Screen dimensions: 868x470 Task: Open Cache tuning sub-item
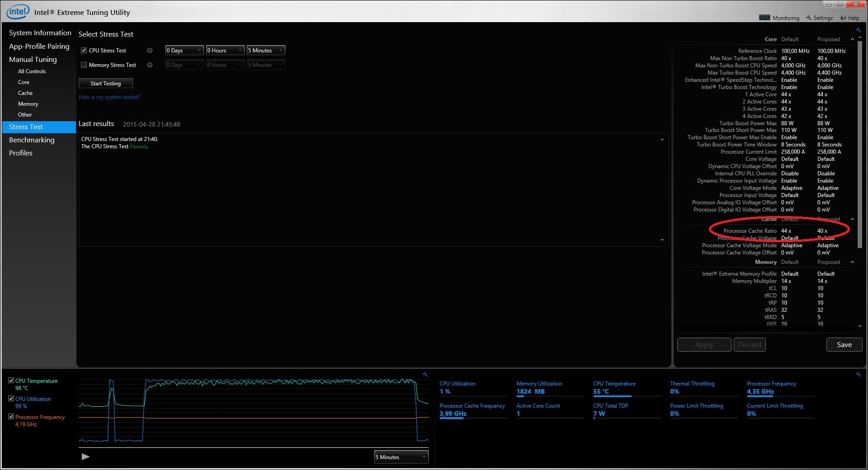click(25, 93)
